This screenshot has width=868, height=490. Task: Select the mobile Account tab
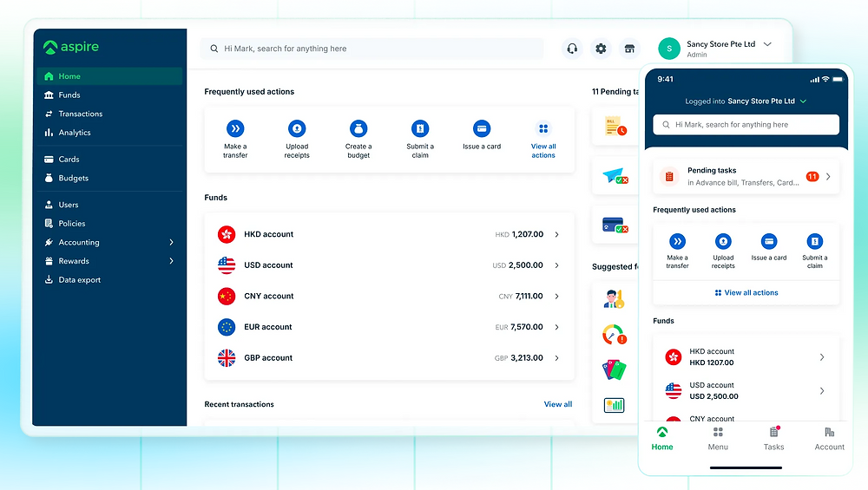829,439
